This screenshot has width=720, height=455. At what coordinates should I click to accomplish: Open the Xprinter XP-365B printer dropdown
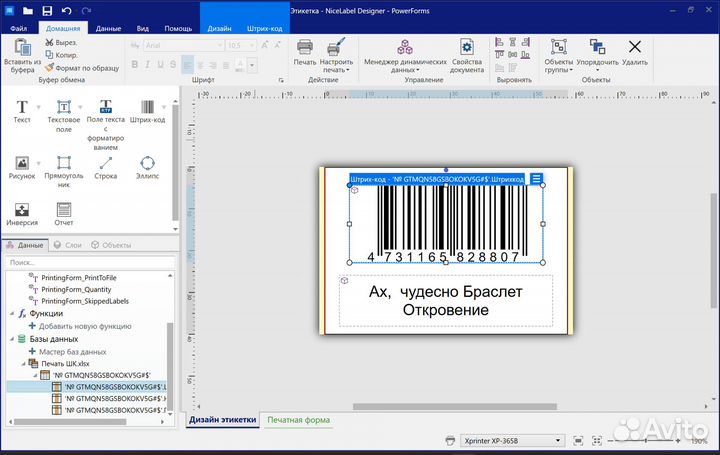(512, 441)
